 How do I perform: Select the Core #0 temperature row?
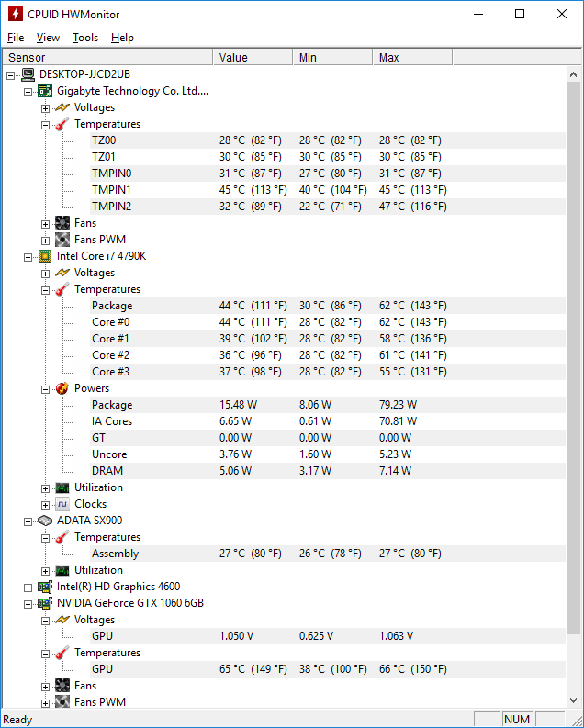[328, 322]
